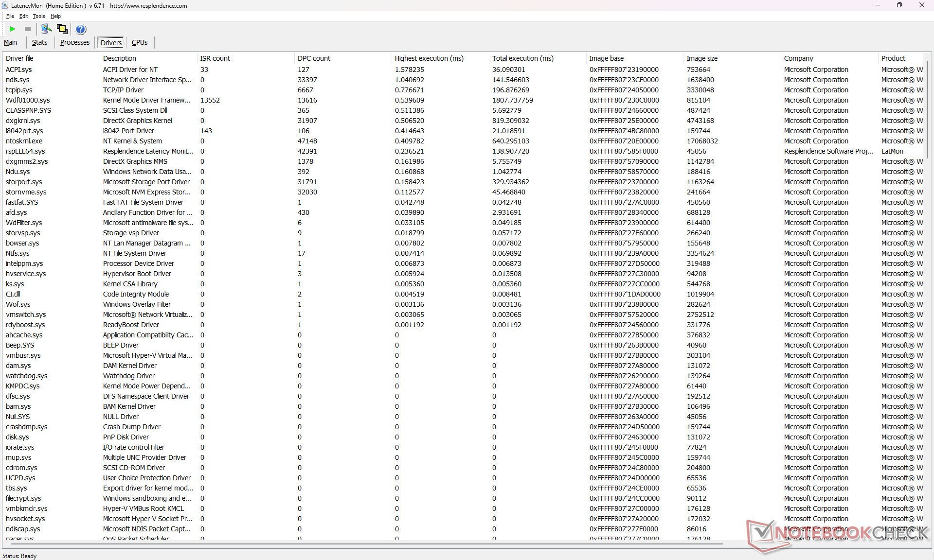This screenshot has width=934, height=560.
Task: Open the File menu
Action: [x=10, y=16]
